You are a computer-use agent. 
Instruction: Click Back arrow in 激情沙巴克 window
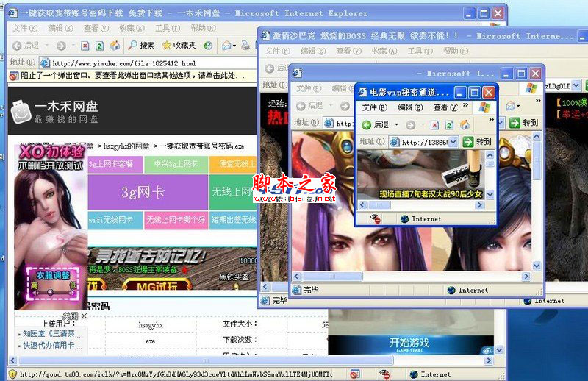click(x=269, y=68)
